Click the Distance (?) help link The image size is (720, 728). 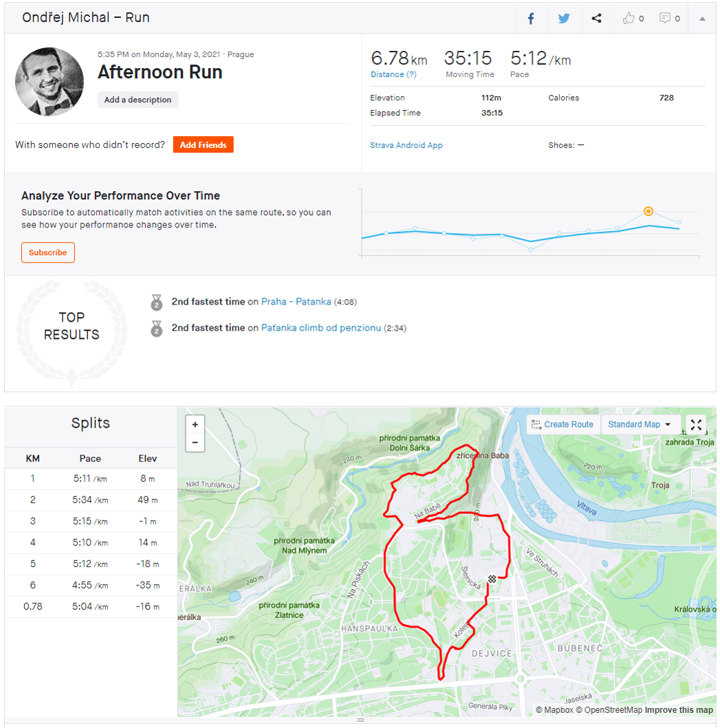click(393, 74)
